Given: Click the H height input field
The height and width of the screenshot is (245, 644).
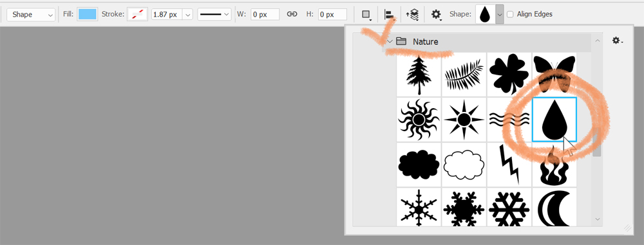Looking at the screenshot, I should click(333, 14).
